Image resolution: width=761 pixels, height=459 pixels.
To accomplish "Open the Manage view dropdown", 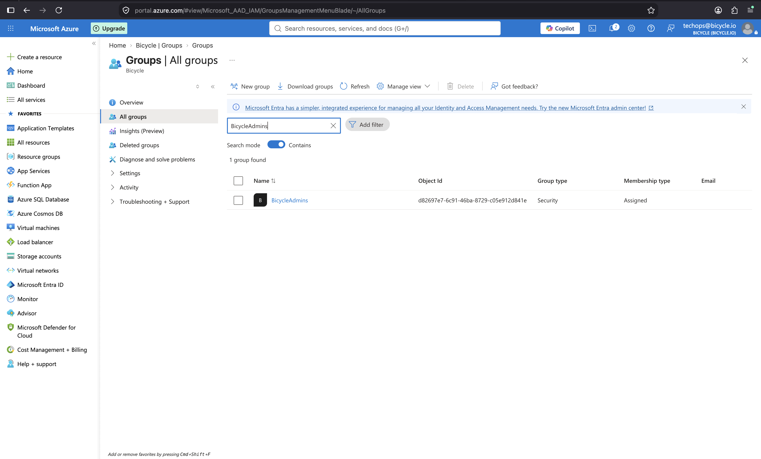I will click(x=403, y=86).
